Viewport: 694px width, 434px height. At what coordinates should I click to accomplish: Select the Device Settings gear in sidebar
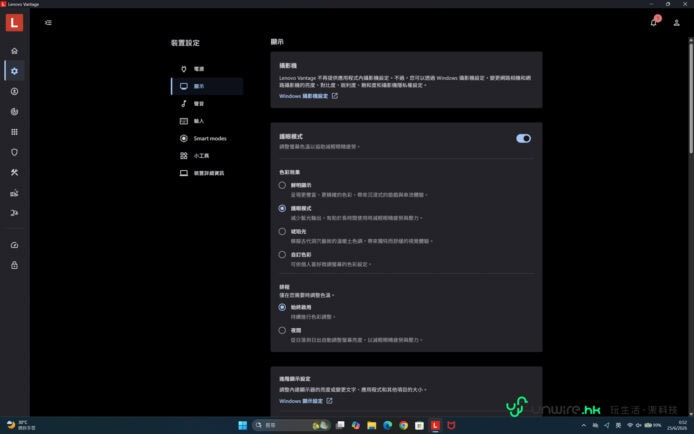pos(14,71)
